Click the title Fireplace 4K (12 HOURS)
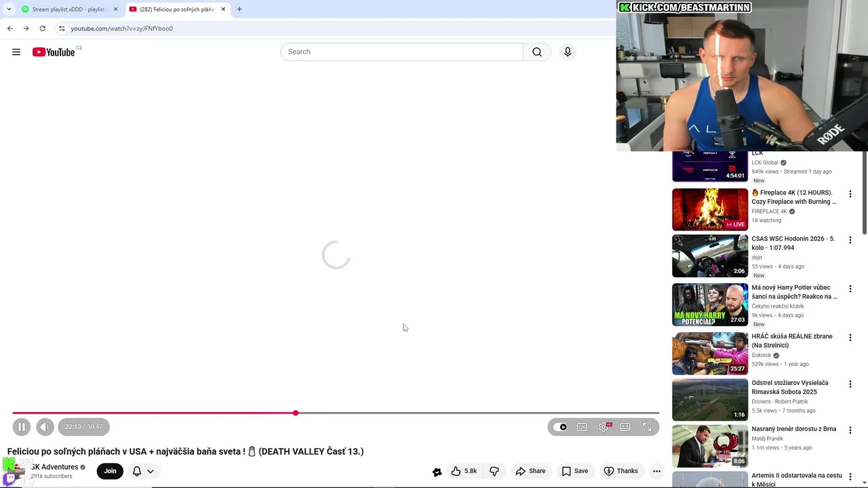The width and height of the screenshot is (868, 488). [794, 197]
